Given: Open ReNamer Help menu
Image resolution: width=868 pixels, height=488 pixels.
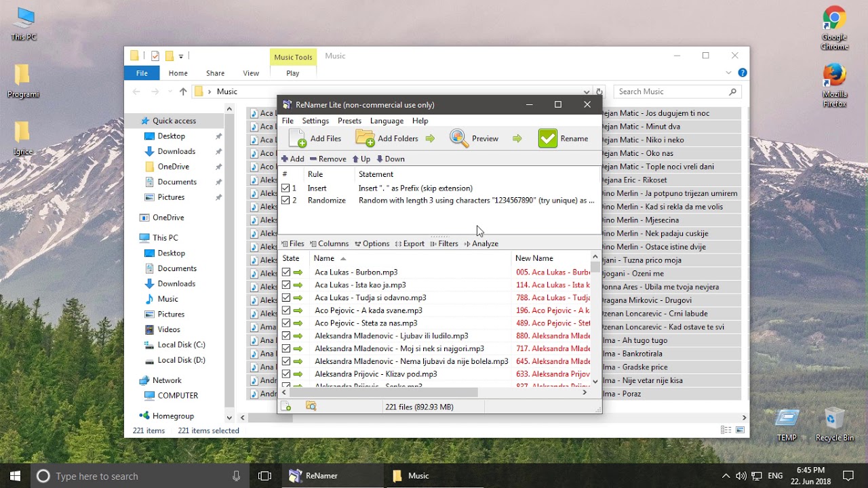Looking at the screenshot, I should (x=420, y=121).
